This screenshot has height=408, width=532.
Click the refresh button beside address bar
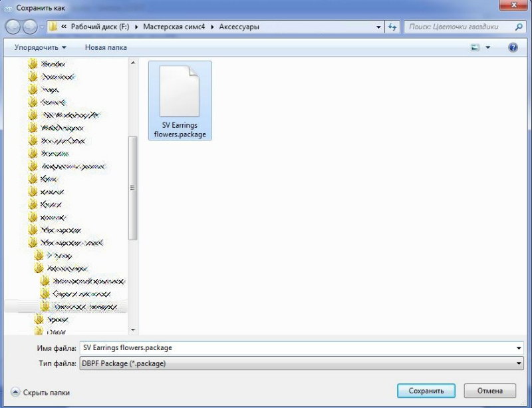pos(392,27)
